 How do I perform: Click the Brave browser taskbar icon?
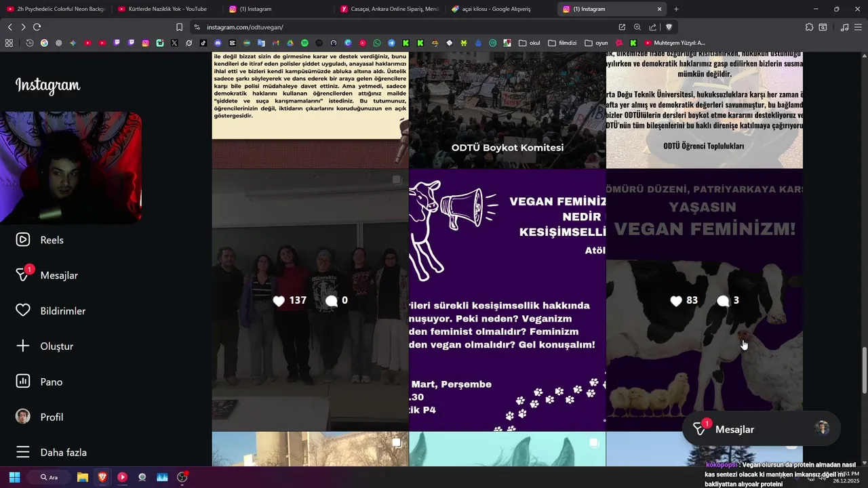click(102, 477)
